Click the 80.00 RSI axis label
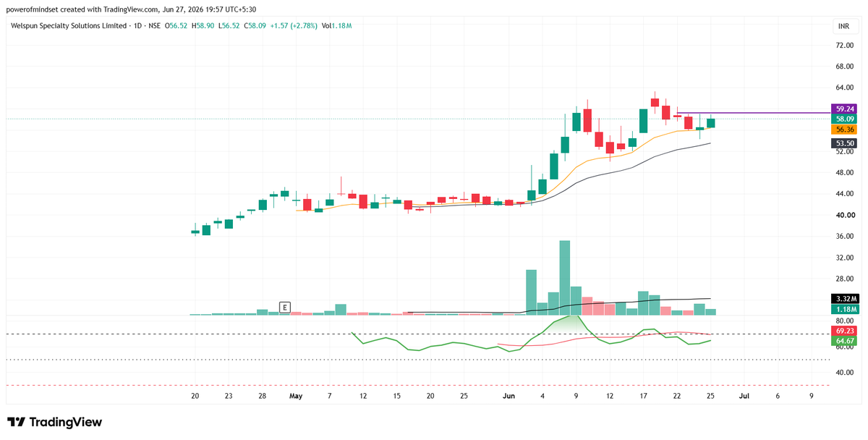This screenshot has height=440, width=868. [x=845, y=321]
